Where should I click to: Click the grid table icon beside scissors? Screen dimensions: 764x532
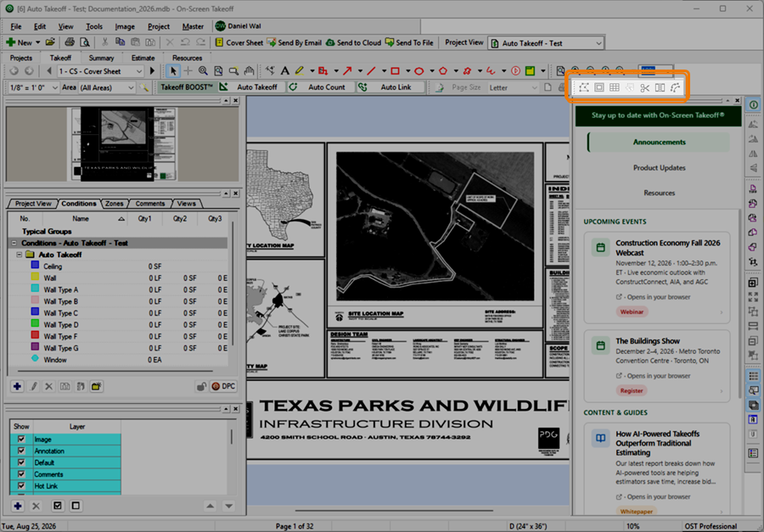point(615,87)
